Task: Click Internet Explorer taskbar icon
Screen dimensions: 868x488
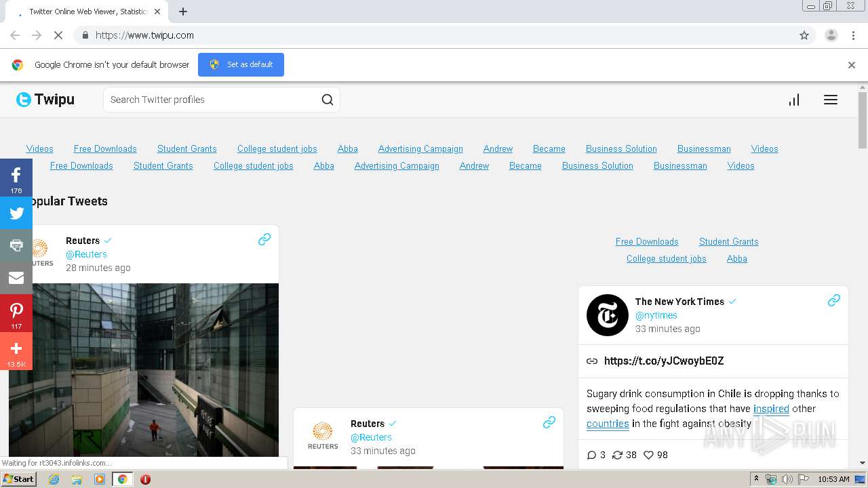Action: click(x=54, y=479)
